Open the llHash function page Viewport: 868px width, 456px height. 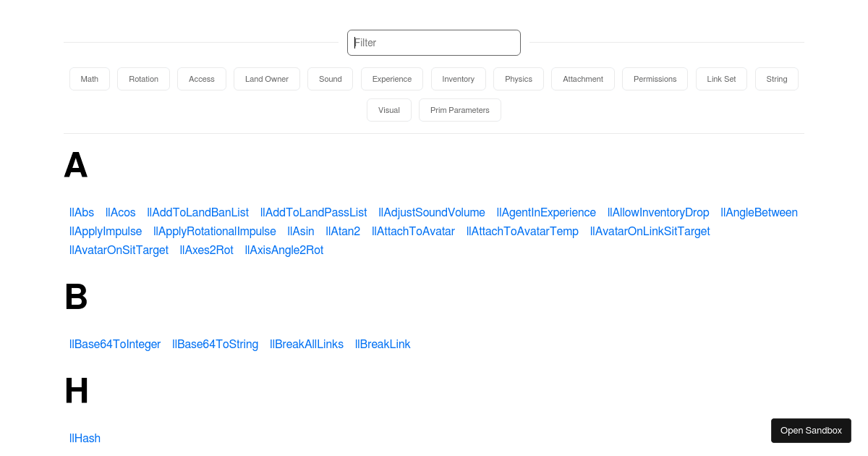85,438
